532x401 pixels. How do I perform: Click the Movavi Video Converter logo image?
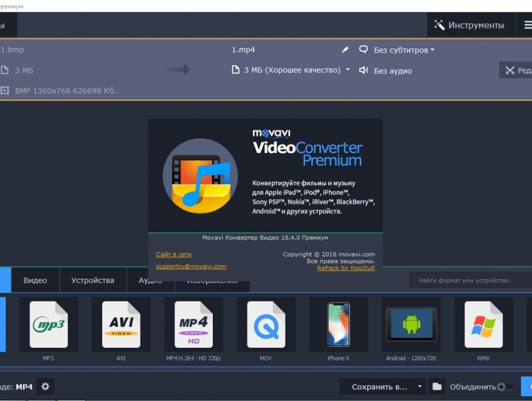200,176
